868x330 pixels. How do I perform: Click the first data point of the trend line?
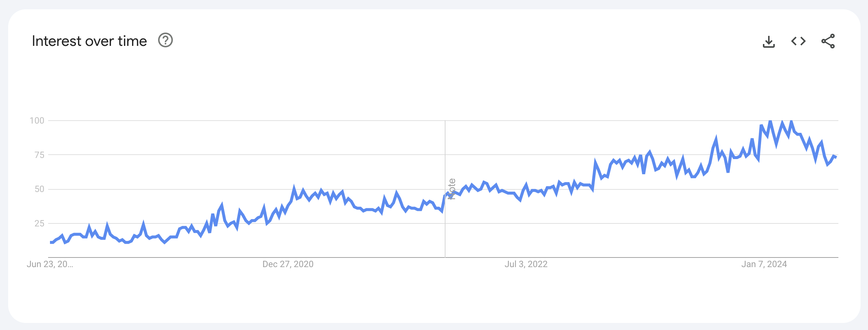51,242
